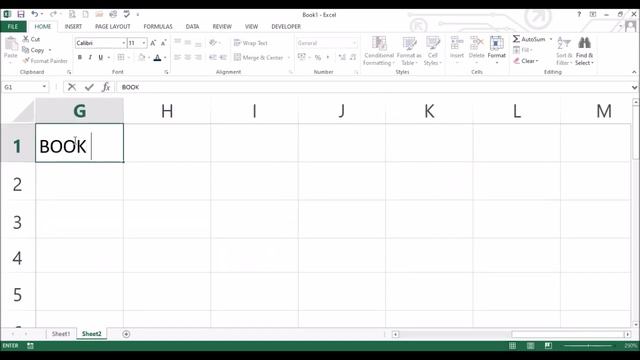Expand the Clear dropdown
This screenshot has width=640, height=360.
click(x=538, y=61)
